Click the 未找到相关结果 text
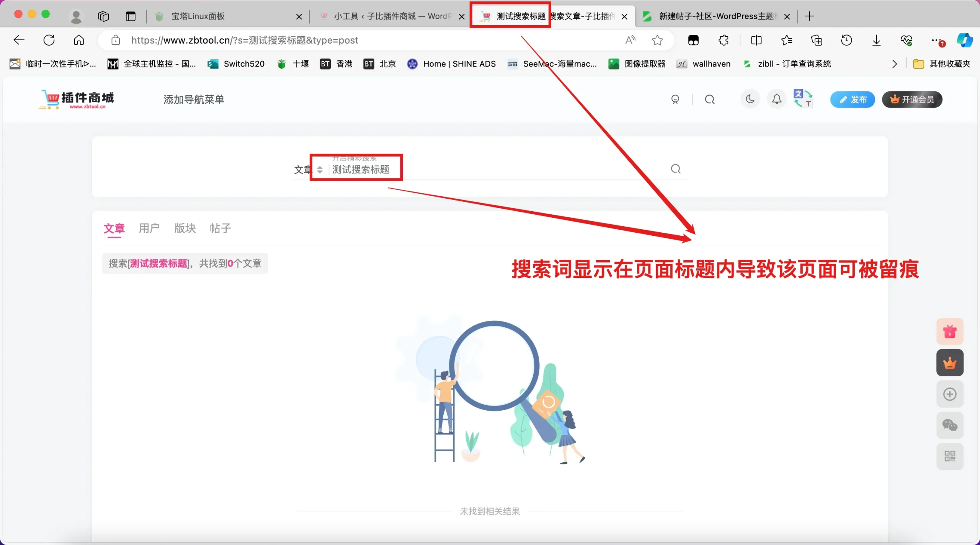This screenshot has height=545, width=980. click(490, 511)
